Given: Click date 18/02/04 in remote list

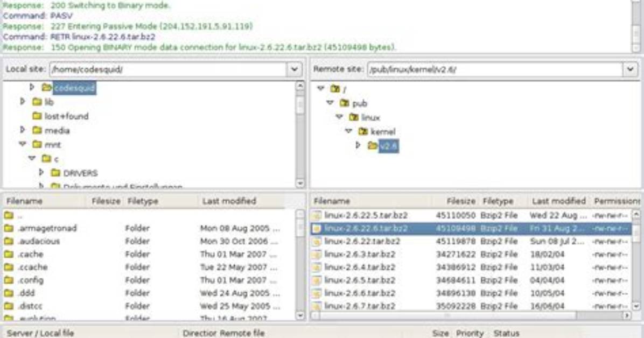Looking at the screenshot, I should click(547, 255).
